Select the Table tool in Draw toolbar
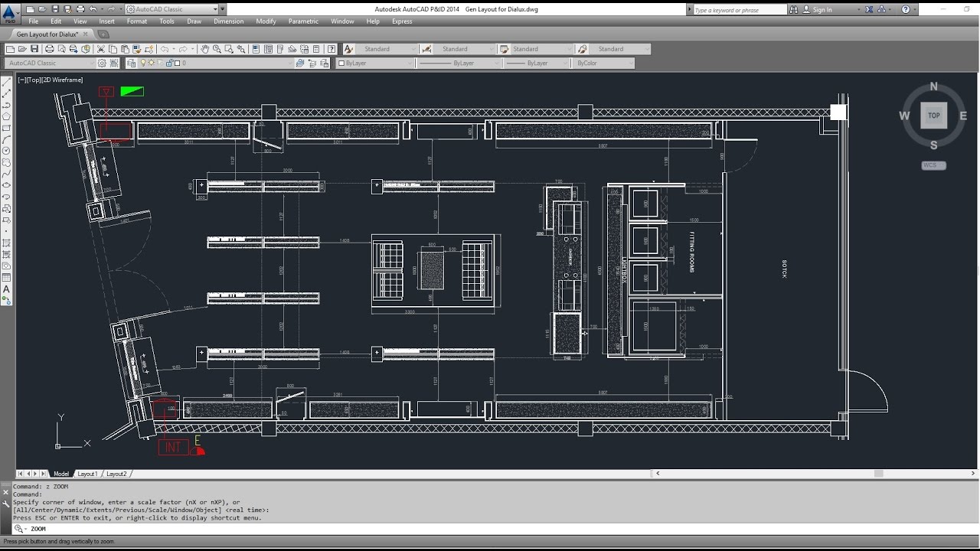 point(7,277)
